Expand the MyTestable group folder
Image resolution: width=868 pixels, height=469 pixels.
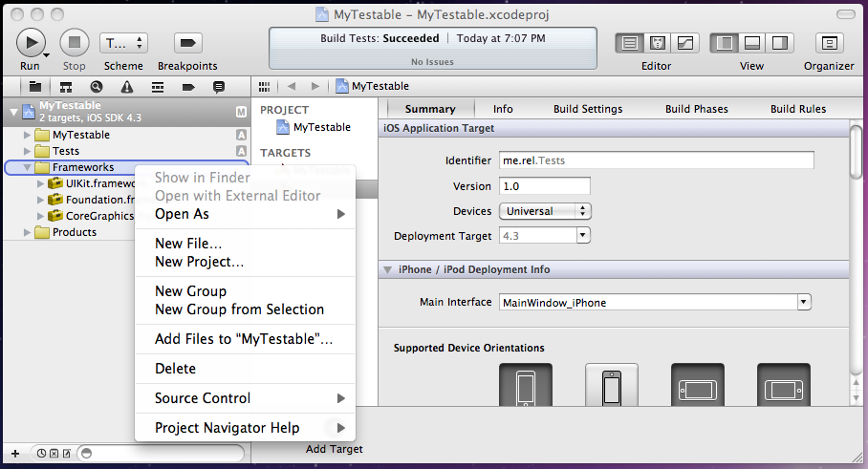pos(27,135)
